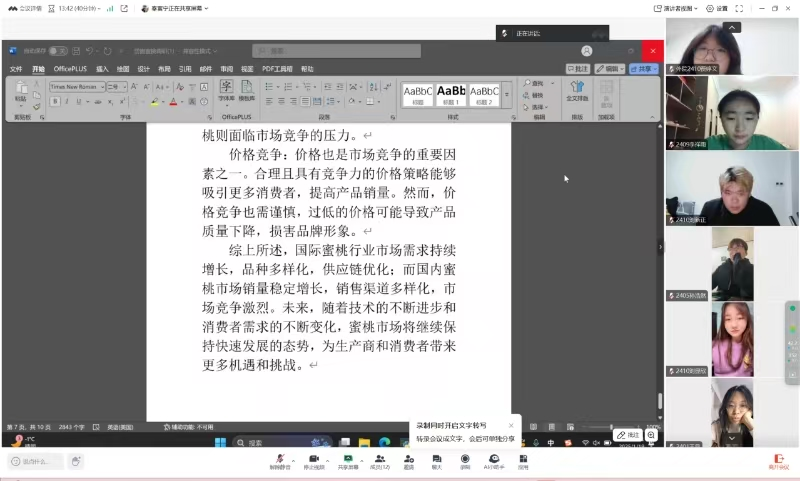Image resolution: width=800 pixels, height=481 pixels.
Task: Open the 插入 ribbon tab
Action: pyautogui.click(x=102, y=69)
